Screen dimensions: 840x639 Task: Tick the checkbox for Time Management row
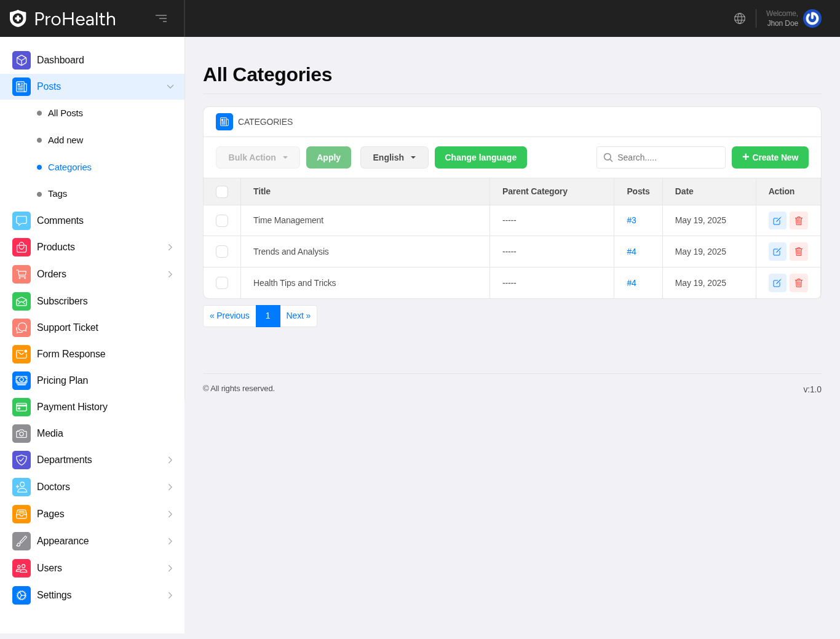222,221
